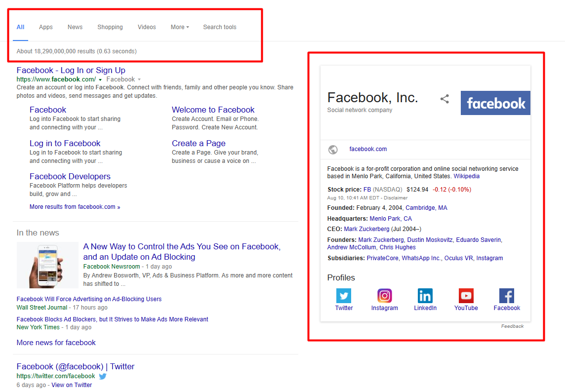Open the YouTube profile icon
Image resolution: width=565 pixels, height=392 pixels.
pyautogui.click(x=466, y=296)
